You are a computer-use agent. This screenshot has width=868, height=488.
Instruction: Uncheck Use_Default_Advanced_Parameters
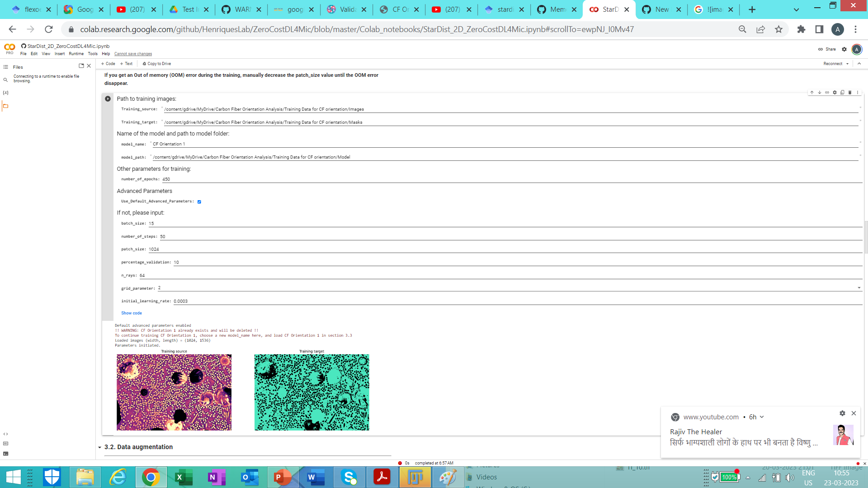199,202
